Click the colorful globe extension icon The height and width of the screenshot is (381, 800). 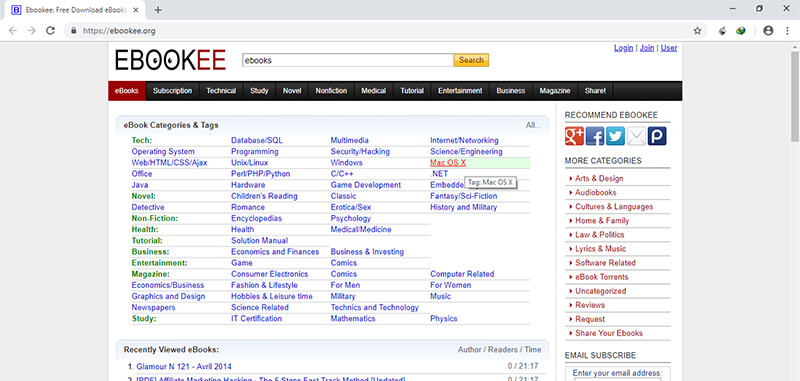click(x=741, y=31)
